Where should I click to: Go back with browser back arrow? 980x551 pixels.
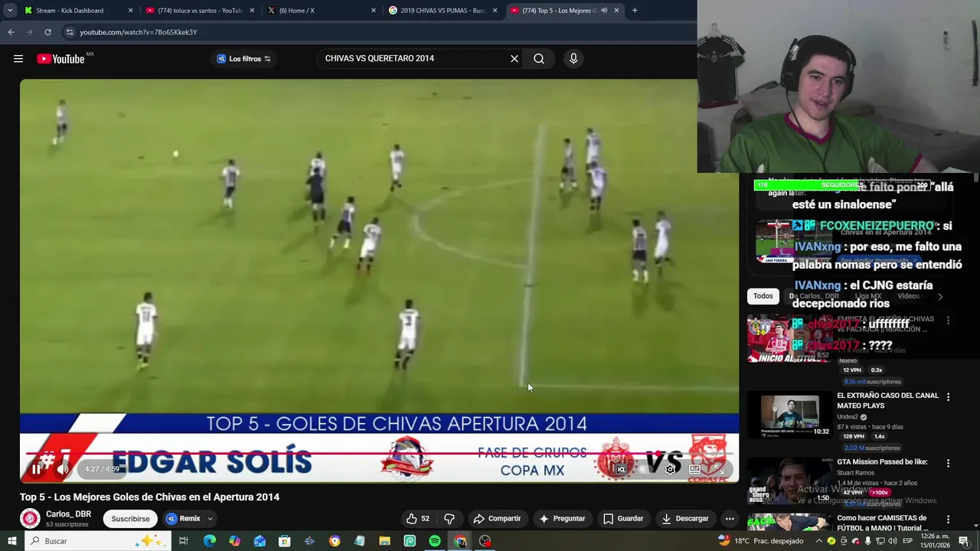point(11,32)
